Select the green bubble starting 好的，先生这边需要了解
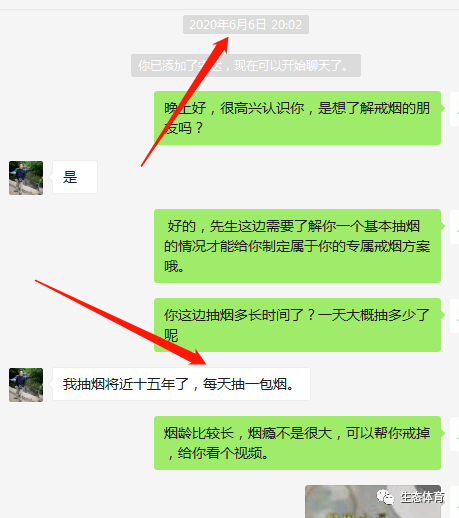 297,246
